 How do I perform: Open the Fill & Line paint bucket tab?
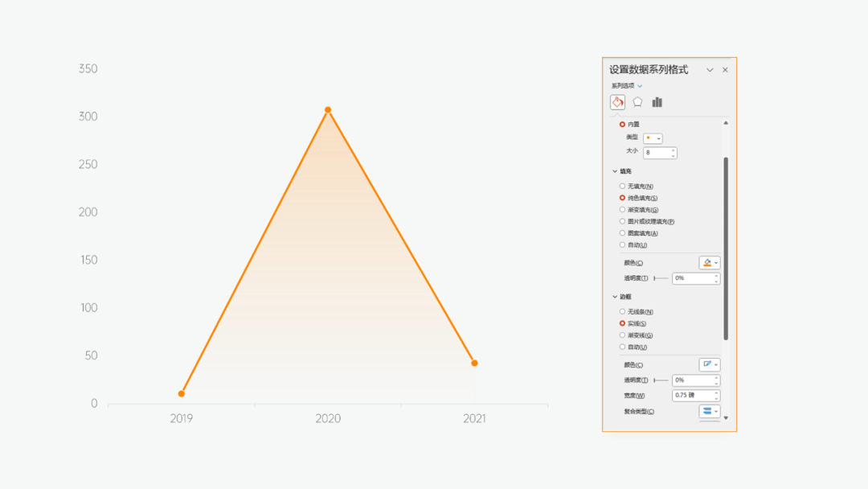[x=617, y=102]
